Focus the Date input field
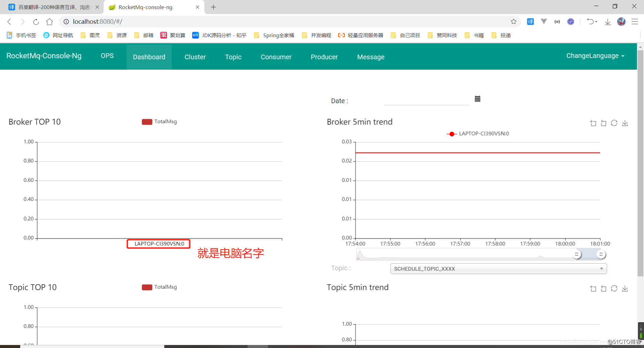This screenshot has width=644, height=348. click(426, 100)
